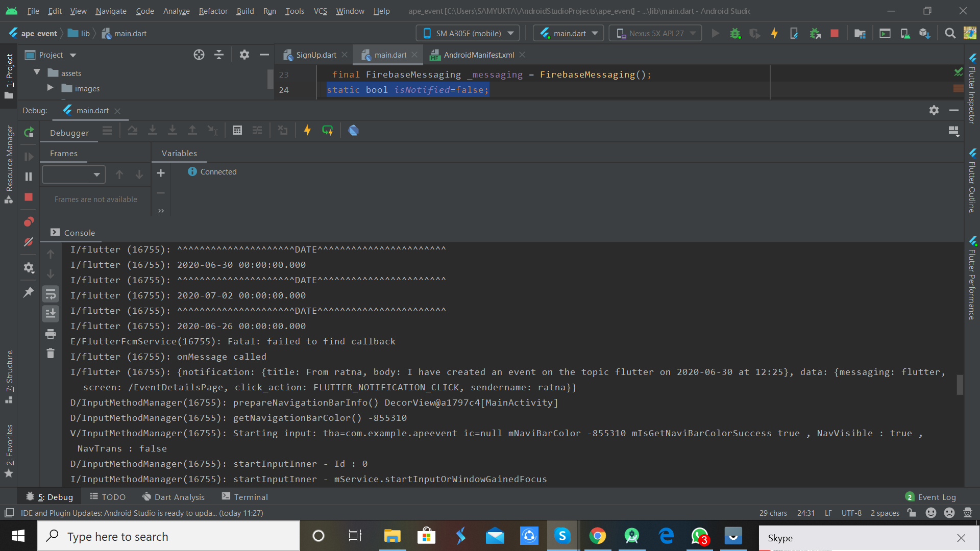This screenshot has height=551, width=980.
Task: Clear the console with the trash icon
Action: pos(51,353)
